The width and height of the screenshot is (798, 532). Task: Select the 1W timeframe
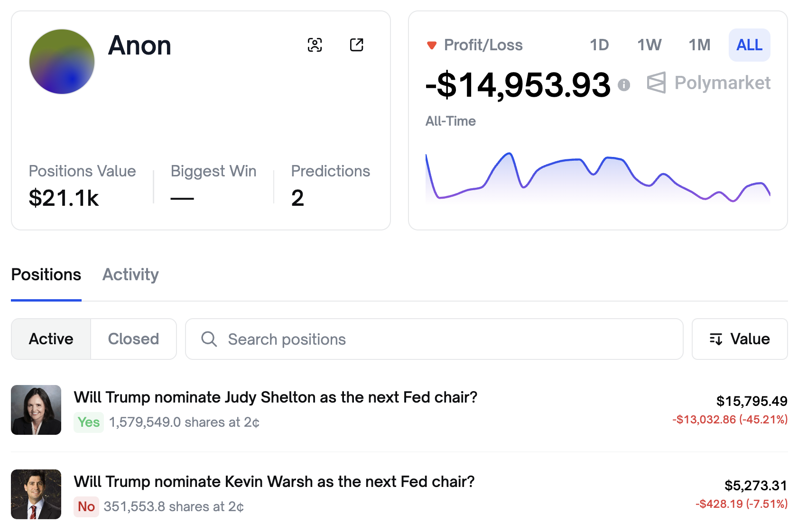649,45
